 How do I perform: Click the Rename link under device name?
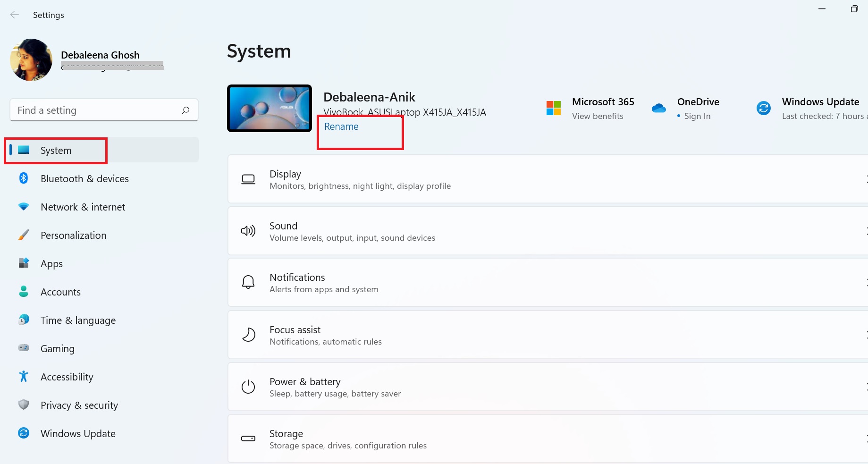click(x=341, y=127)
